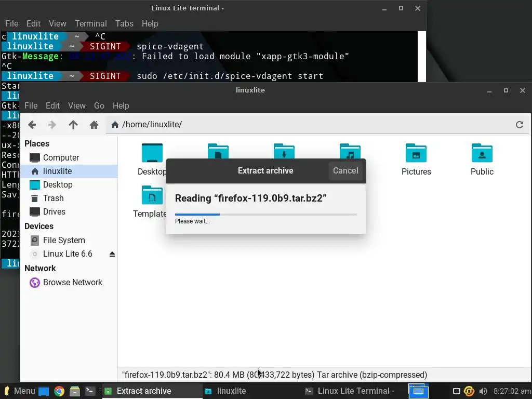This screenshot has width=532, height=399.
Task: Open the Terminal window's File menu
Action: pos(11,24)
